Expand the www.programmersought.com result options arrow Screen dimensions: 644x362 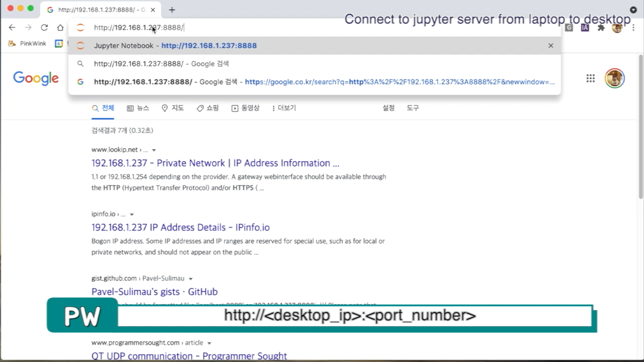[209, 343]
